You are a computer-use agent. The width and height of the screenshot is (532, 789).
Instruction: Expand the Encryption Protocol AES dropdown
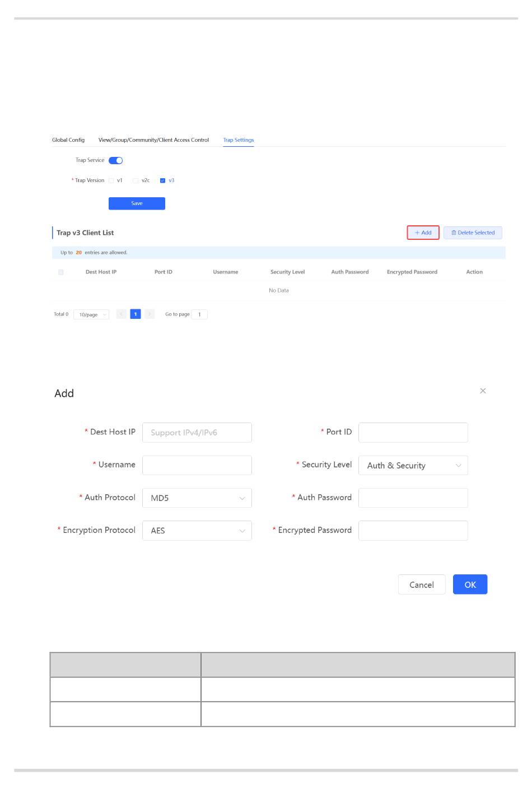click(x=197, y=531)
